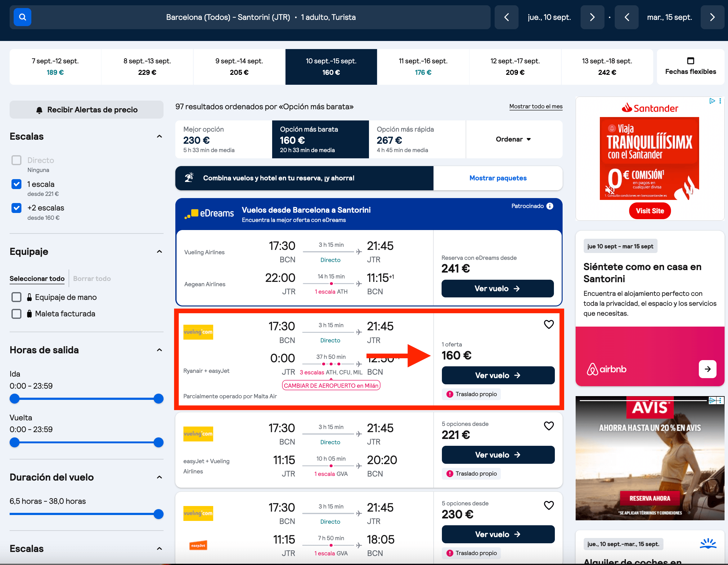Select the 7 sept.–12 sept. date tab
The image size is (728, 565).
point(55,67)
